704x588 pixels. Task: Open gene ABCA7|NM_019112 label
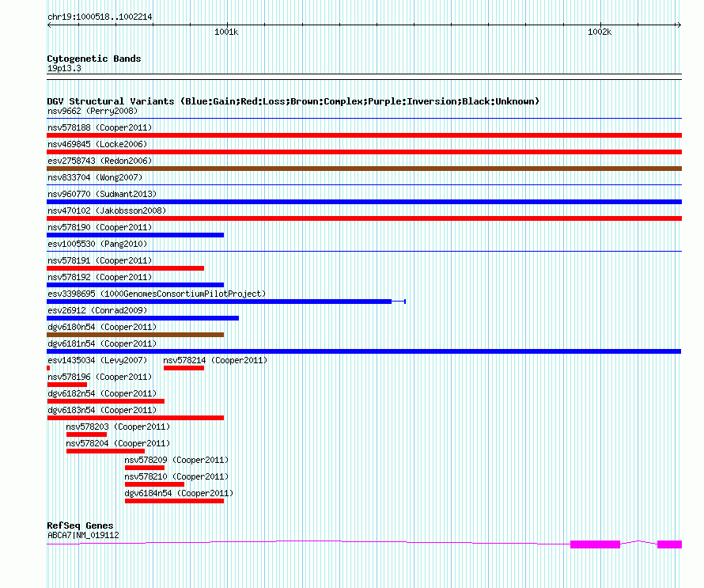[x=83, y=535]
